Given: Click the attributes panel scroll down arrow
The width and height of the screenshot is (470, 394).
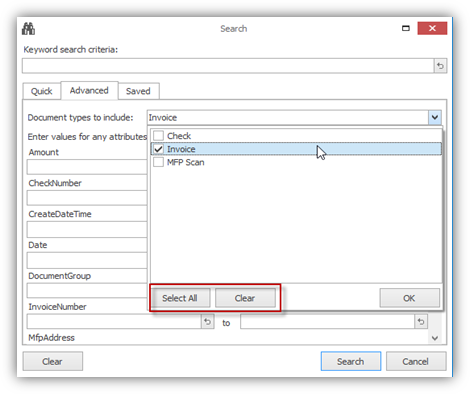Looking at the screenshot, I should coord(435,338).
